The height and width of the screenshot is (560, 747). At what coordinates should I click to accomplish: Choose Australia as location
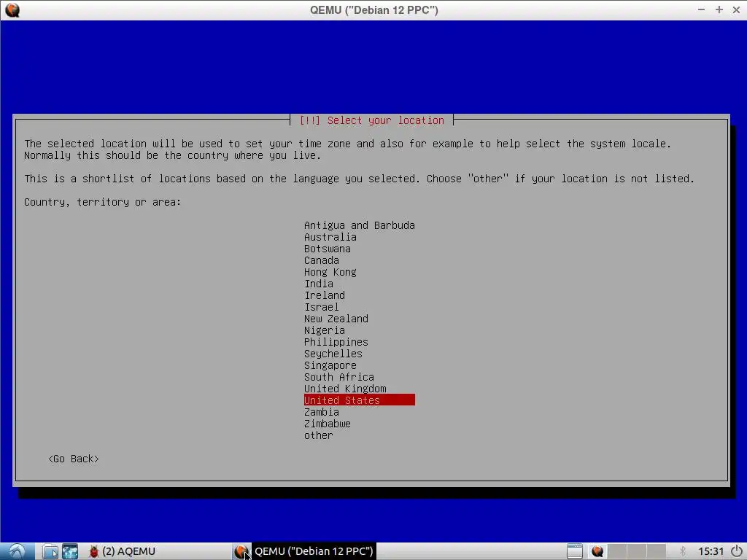click(330, 237)
